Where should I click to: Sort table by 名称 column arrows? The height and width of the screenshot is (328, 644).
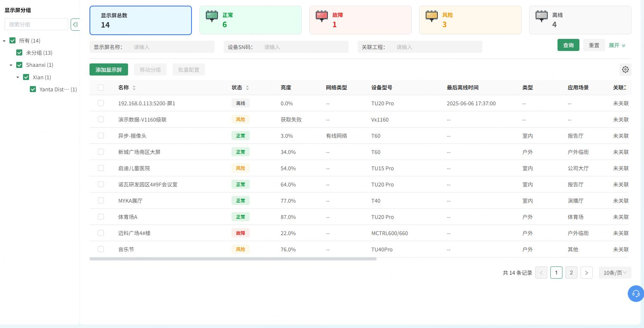click(134, 88)
